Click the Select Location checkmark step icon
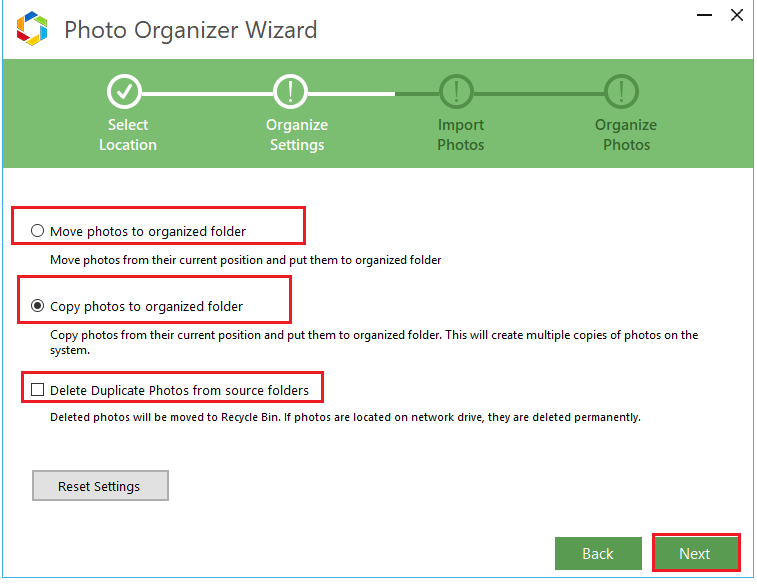 (x=124, y=92)
